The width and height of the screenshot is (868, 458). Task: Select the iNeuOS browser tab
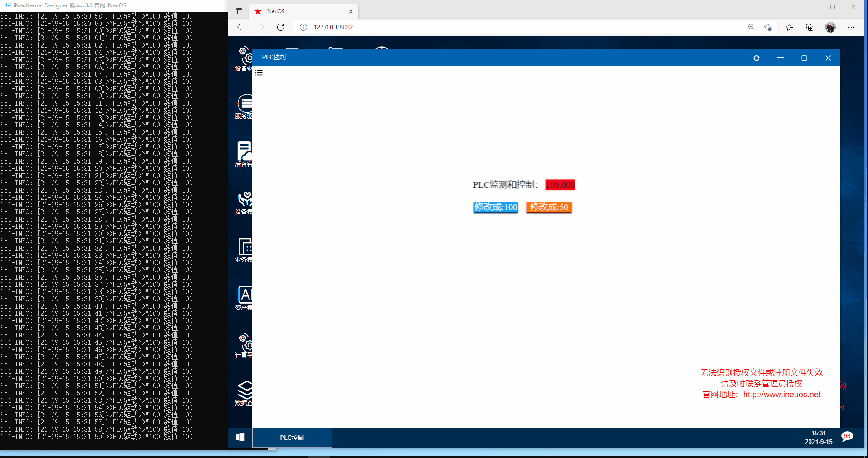[304, 11]
